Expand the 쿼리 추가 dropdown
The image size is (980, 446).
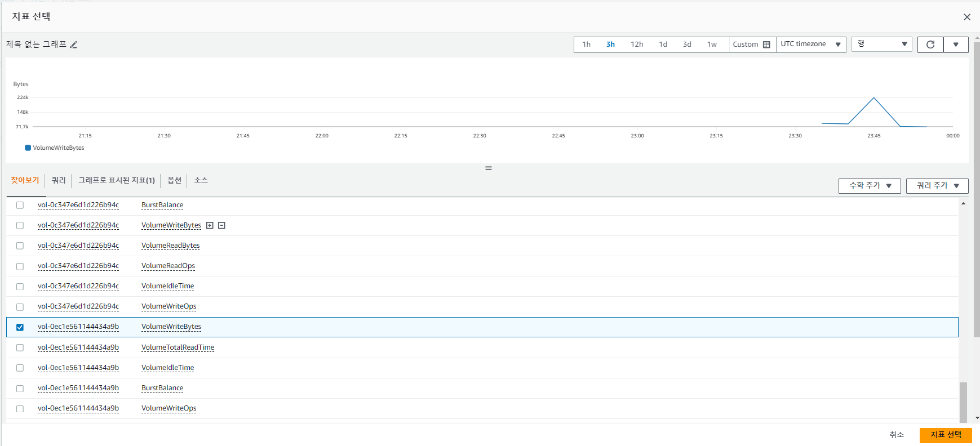[937, 186]
